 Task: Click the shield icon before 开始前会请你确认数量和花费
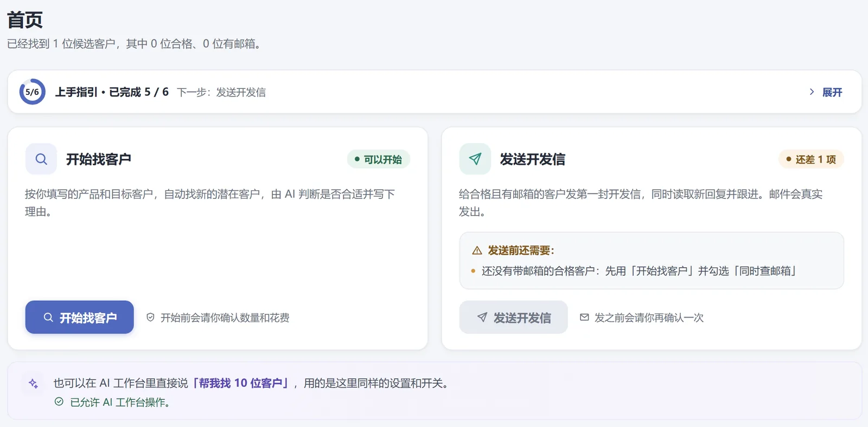pos(151,318)
